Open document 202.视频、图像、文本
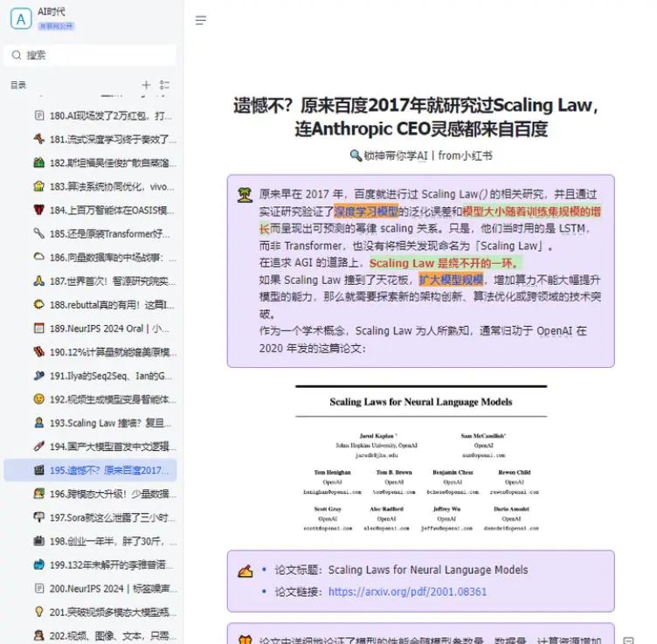The image size is (657, 644). 90,635
